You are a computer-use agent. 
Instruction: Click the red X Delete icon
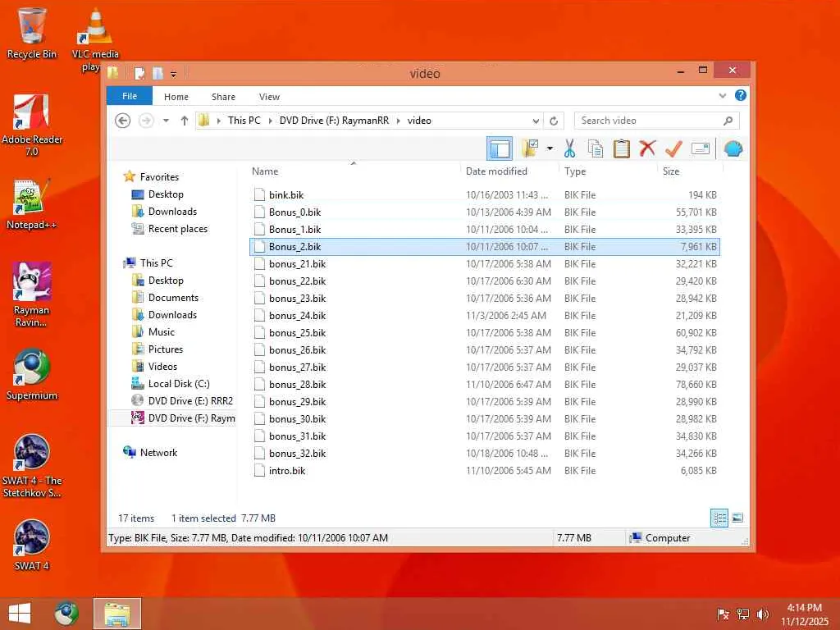pyautogui.click(x=647, y=148)
